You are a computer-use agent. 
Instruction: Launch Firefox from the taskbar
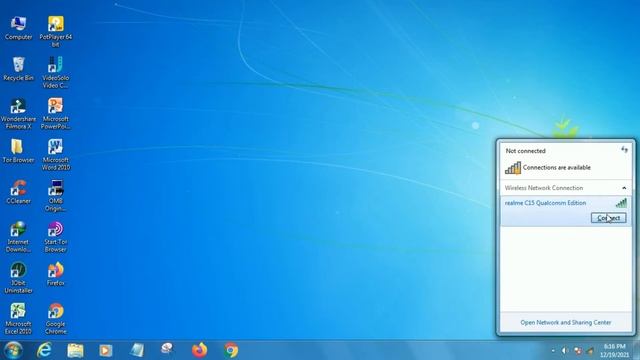(199, 350)
